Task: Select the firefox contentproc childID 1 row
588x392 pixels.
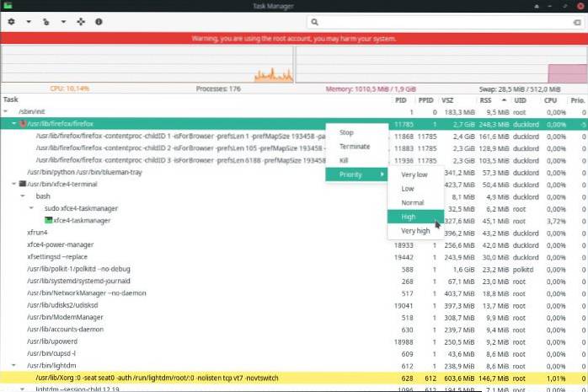Action: pyautogui.click(x=294, y=136)
